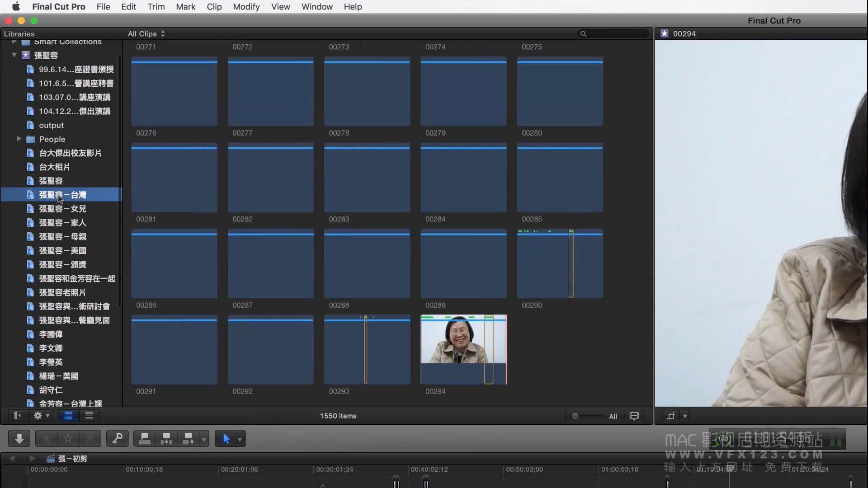Open the keyword editor key icon

point(117,438)
